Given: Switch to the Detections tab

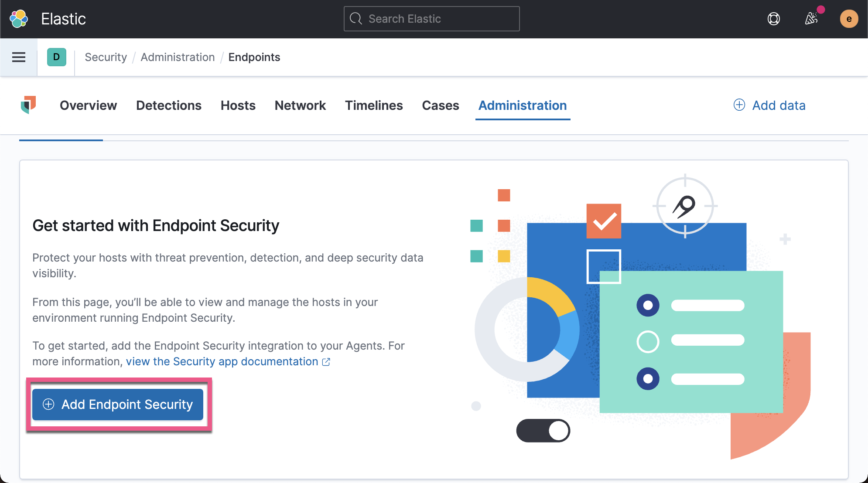Looking at the screenshot, I should [x=168, y=105].
